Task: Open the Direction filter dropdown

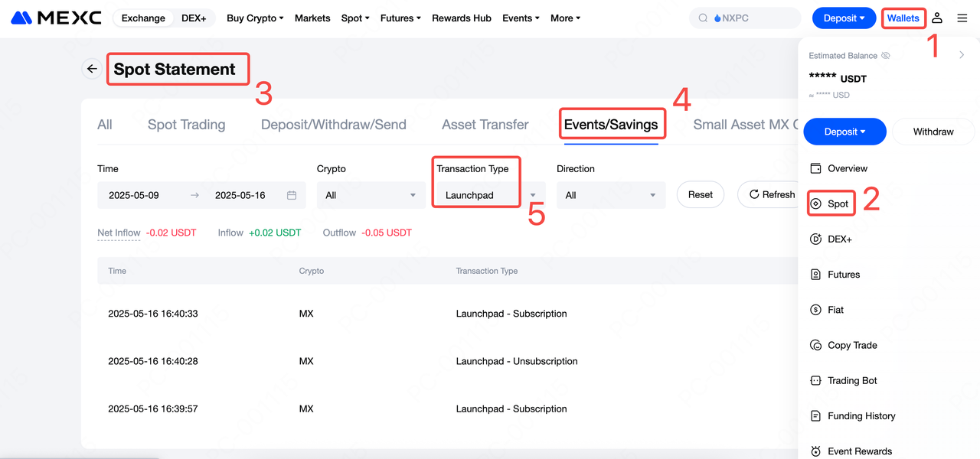Action: pos(611,195)
